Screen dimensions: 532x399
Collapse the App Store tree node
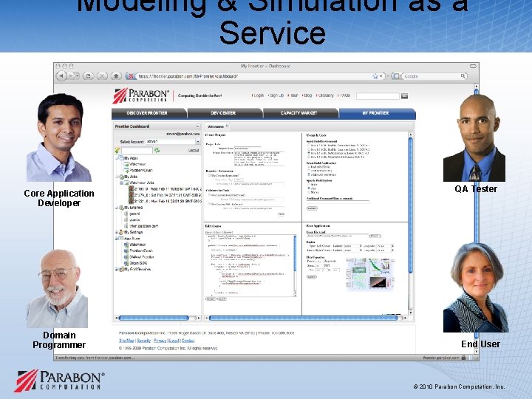pyautogui.click(x=117, y=238)
